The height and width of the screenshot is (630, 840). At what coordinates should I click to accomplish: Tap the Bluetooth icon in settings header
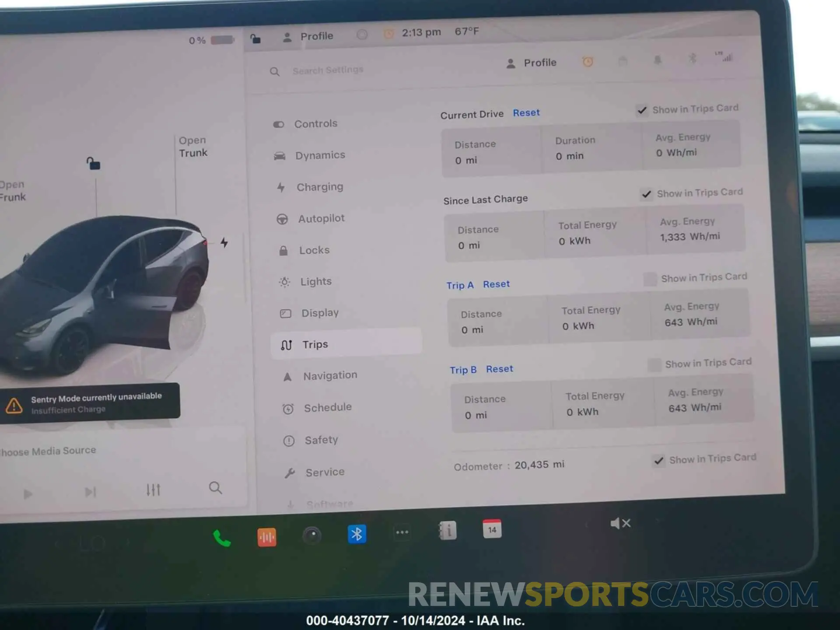pyautogui.click(x=692, y=58)
